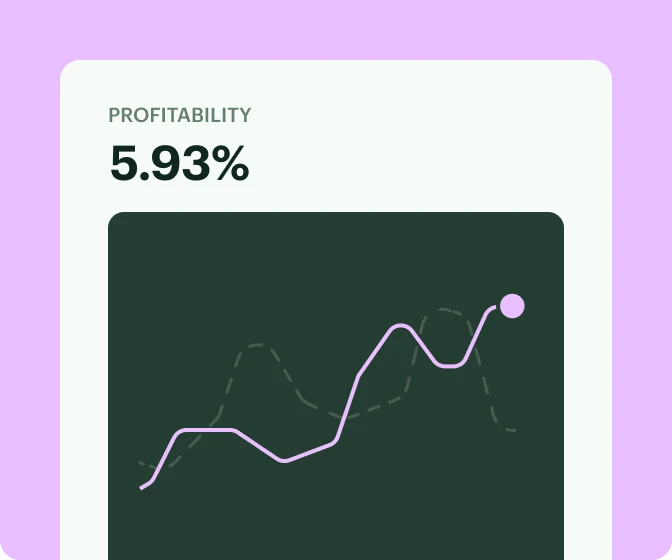Screen dimensions: 672x560
Task: Click the purple background left of the card
Action: pyautogui.click(x=28, y=300)
